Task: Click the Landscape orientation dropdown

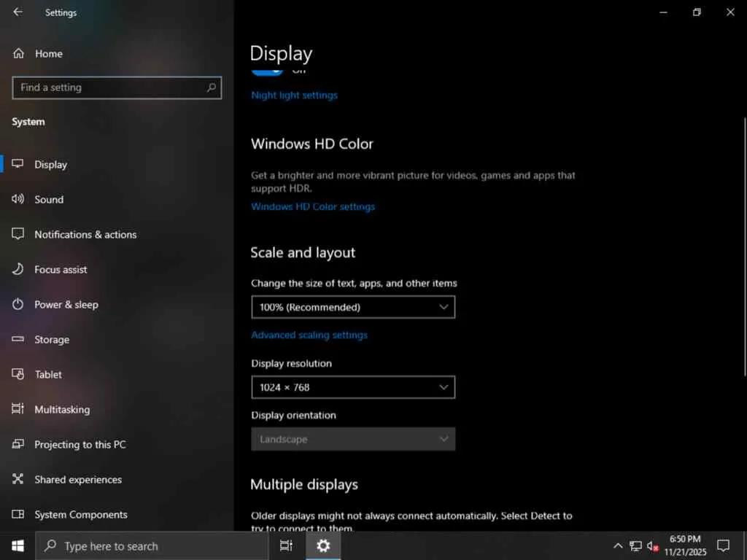Action: (353, 439)
